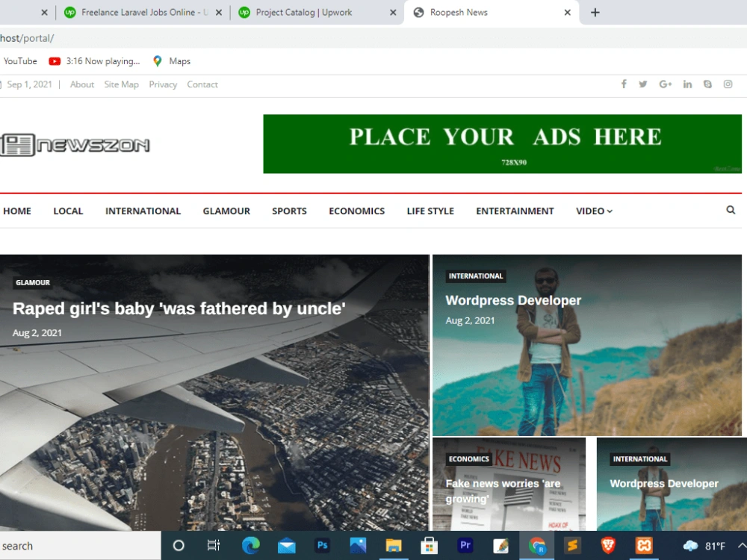The image size is (747, 560).
Task: Open the SPORTS category
Action: point(289,211)
